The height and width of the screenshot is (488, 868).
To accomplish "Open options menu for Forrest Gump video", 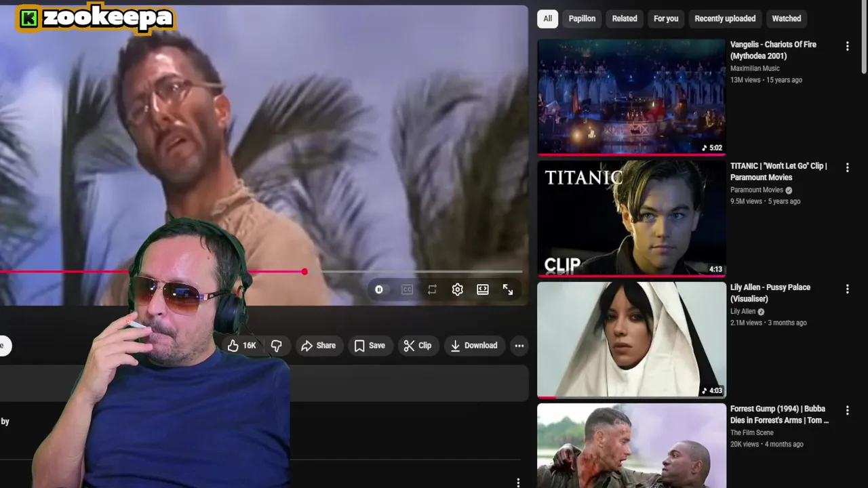I will (847, 410).
